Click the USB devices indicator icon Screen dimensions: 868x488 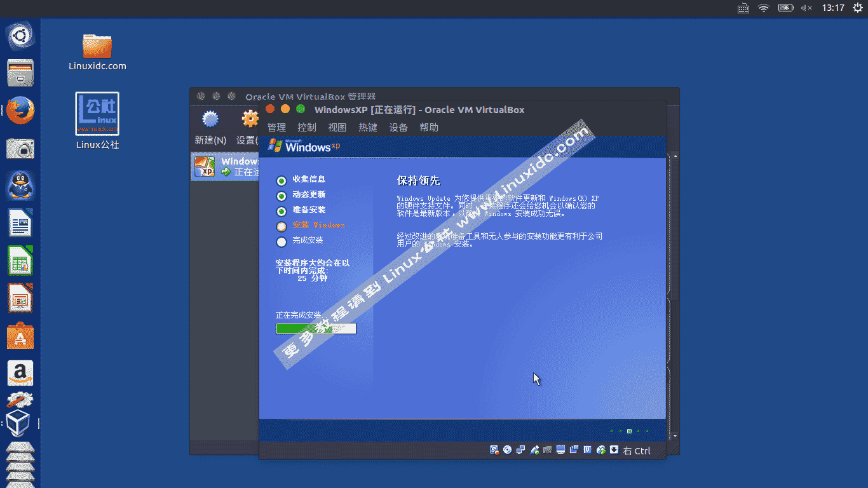point(534,450)
